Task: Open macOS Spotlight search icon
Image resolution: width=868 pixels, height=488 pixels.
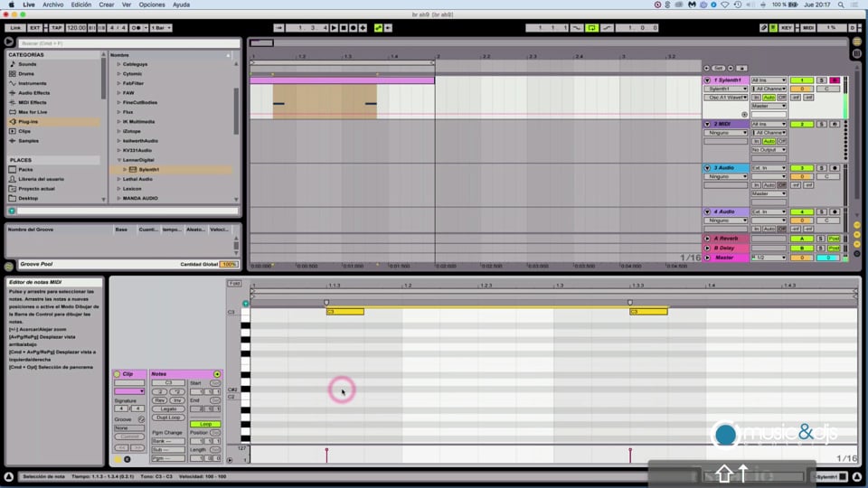Action: tap(840, 5)
